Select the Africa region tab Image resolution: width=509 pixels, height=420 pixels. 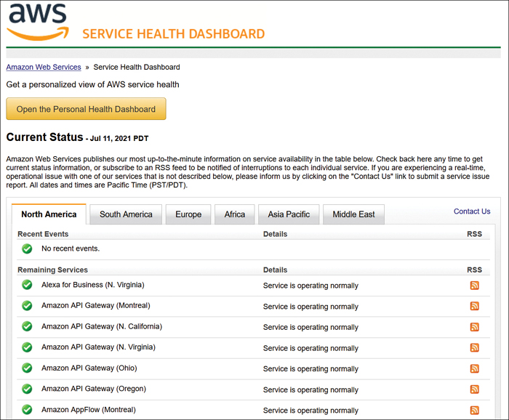click(235, 214)
